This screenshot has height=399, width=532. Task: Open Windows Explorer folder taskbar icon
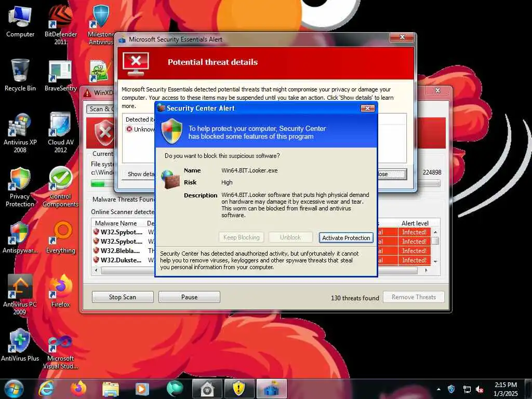[110, 390]
